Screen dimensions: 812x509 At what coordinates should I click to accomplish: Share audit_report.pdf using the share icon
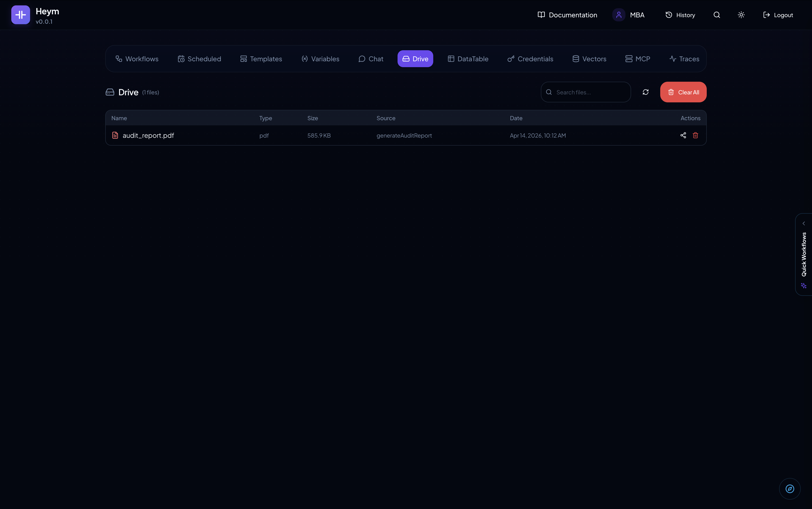coord(683,135)
